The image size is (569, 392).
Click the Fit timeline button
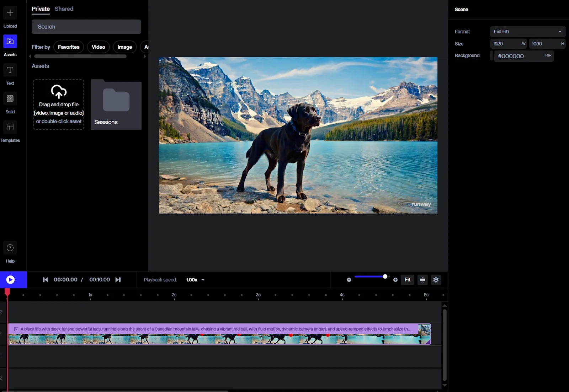tap(408, 280)
